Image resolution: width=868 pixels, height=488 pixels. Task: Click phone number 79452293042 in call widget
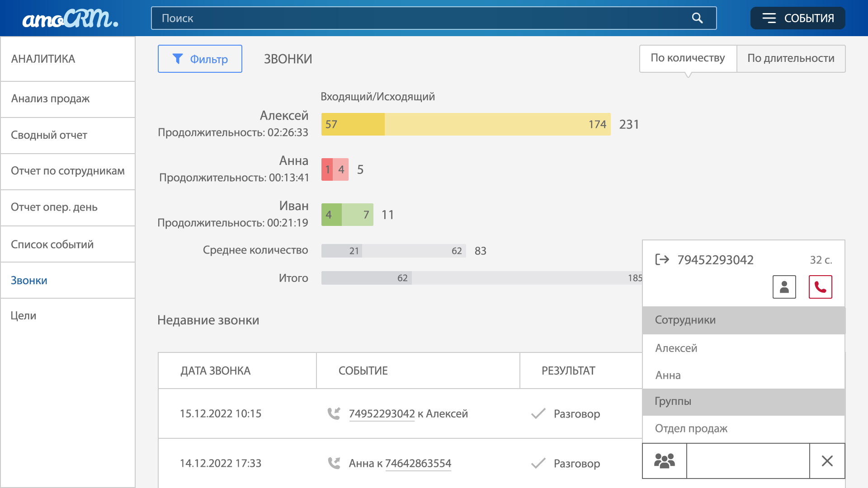715,260
